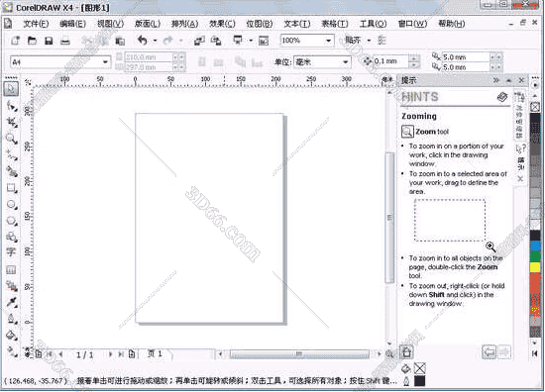
Task: Open the Bitmaps menu
Action: tap(260, 24)
